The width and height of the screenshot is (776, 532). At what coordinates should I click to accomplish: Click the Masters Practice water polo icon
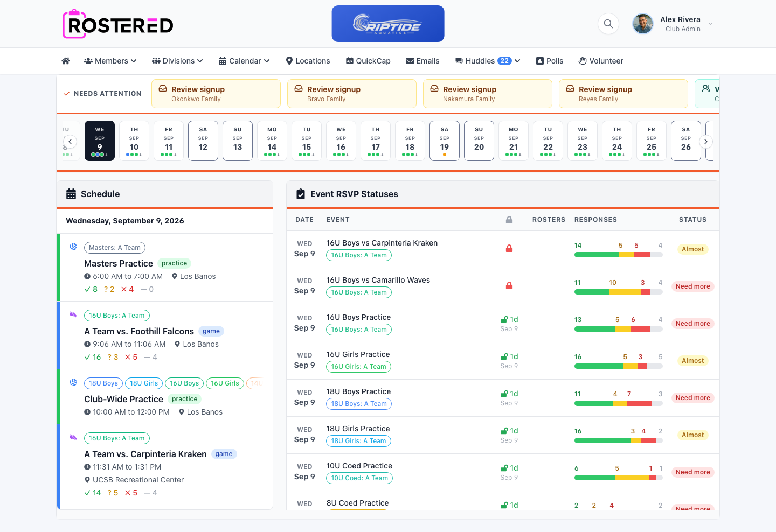73,247
